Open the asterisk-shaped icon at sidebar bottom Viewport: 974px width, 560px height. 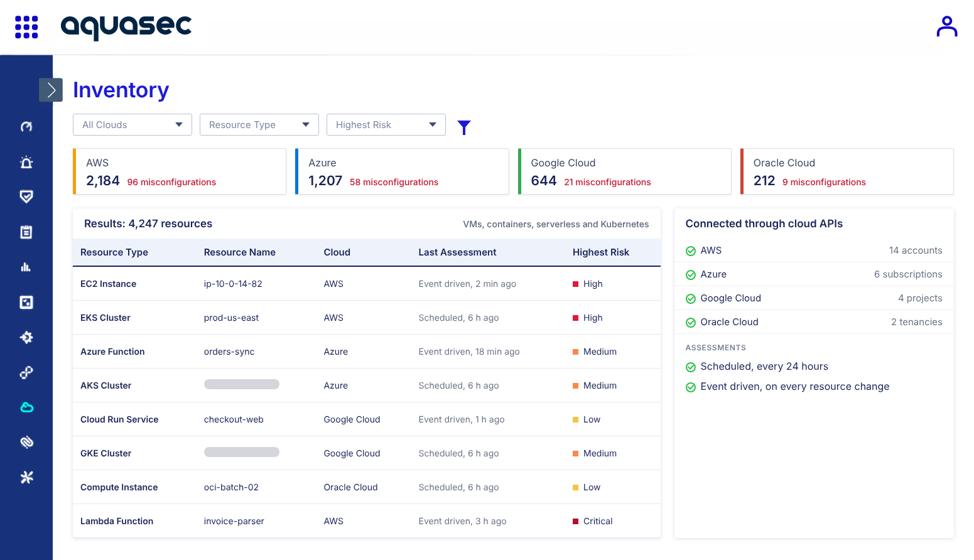click(x=26, y=477)
